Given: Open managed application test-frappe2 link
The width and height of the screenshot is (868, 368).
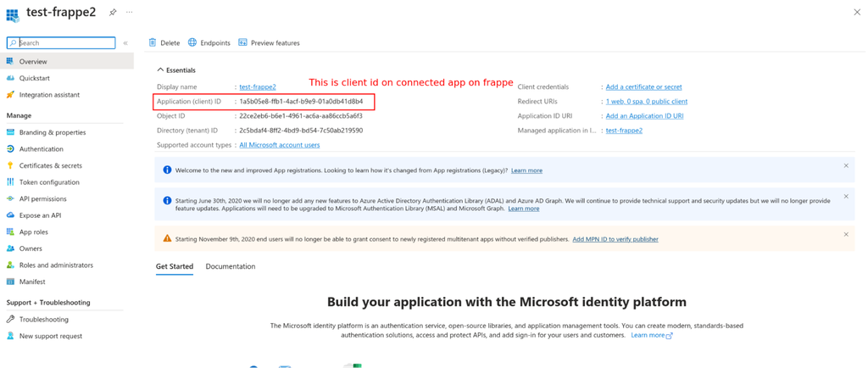Looking at the screenshot, I should pos(625,131).
